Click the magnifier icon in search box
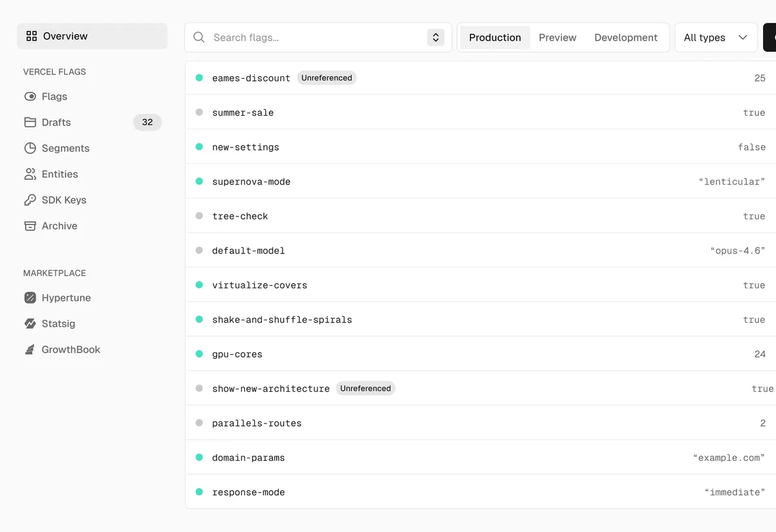Image resolution: width=776 pixels, height=532 pixels. pyautogui.click(x=199, y=37)
